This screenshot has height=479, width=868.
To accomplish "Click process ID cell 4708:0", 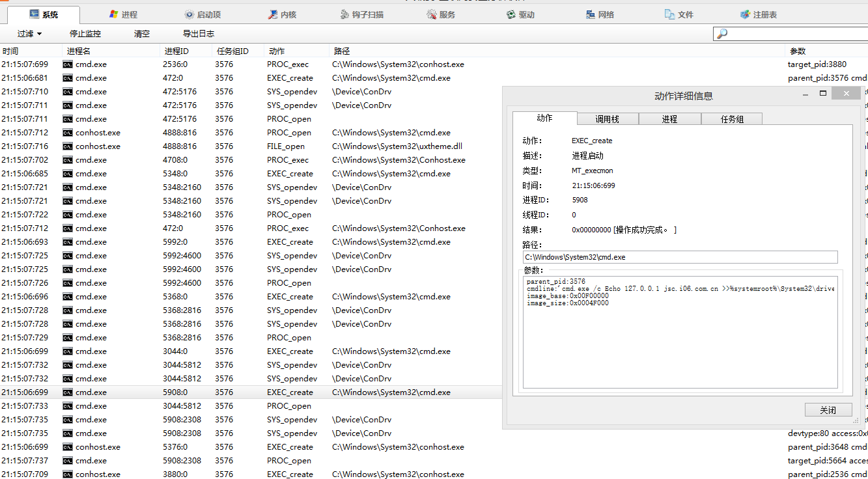I will click(175, 160).
